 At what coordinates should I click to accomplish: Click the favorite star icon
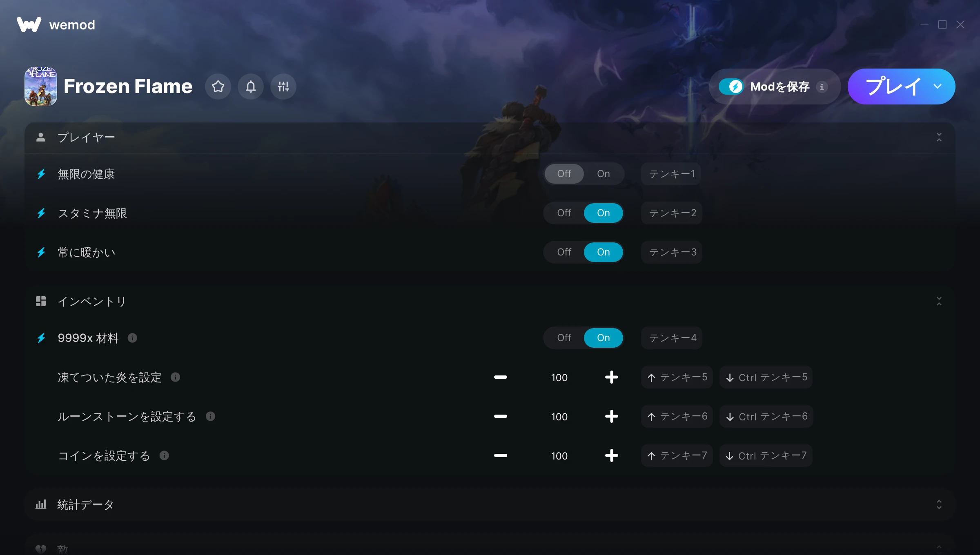218,87
